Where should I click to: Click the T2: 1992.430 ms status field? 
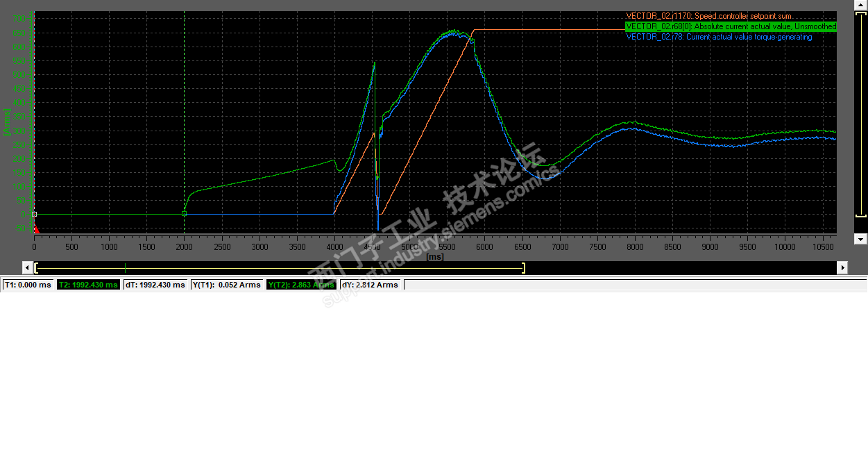88,285
